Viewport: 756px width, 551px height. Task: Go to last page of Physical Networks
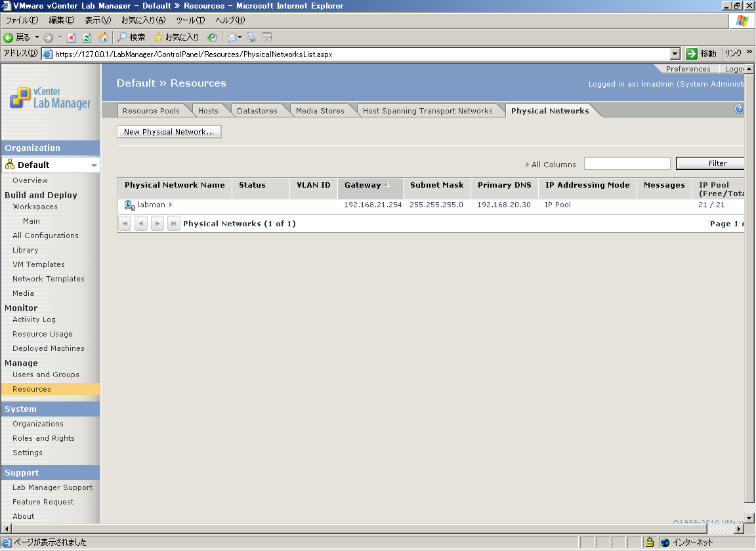pyautogui.click(x=173, y=224)
